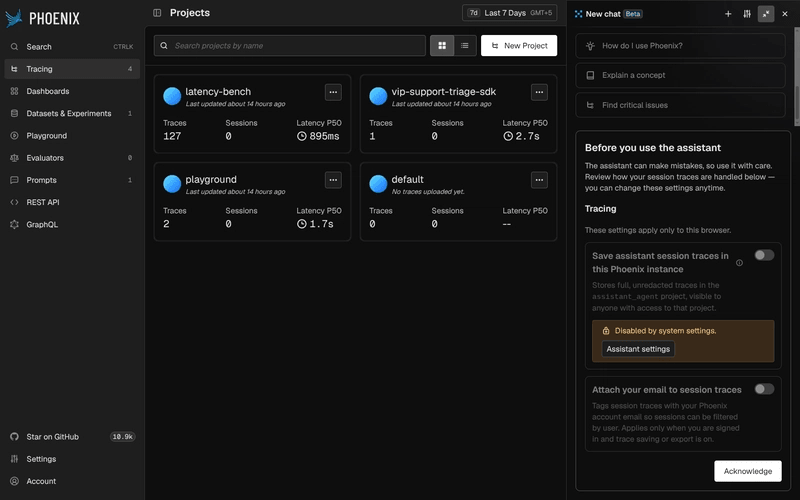The image size is (800, 500).
Task: Open the vip-support-triage-sdk project
Action: coord(458,114)
